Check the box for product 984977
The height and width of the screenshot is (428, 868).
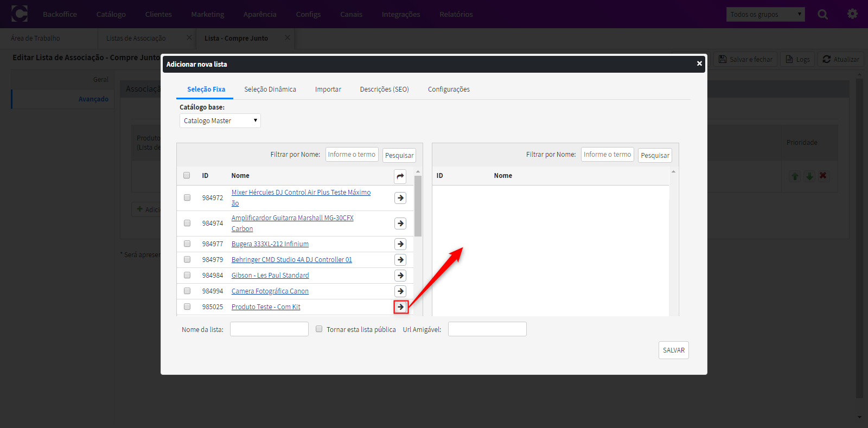(187, 244)
